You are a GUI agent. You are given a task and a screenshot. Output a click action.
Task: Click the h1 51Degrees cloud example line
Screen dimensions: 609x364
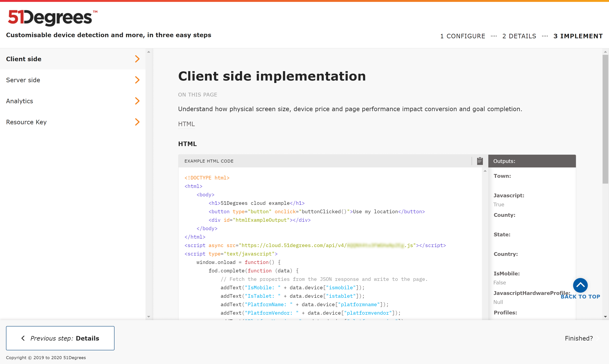257,203
